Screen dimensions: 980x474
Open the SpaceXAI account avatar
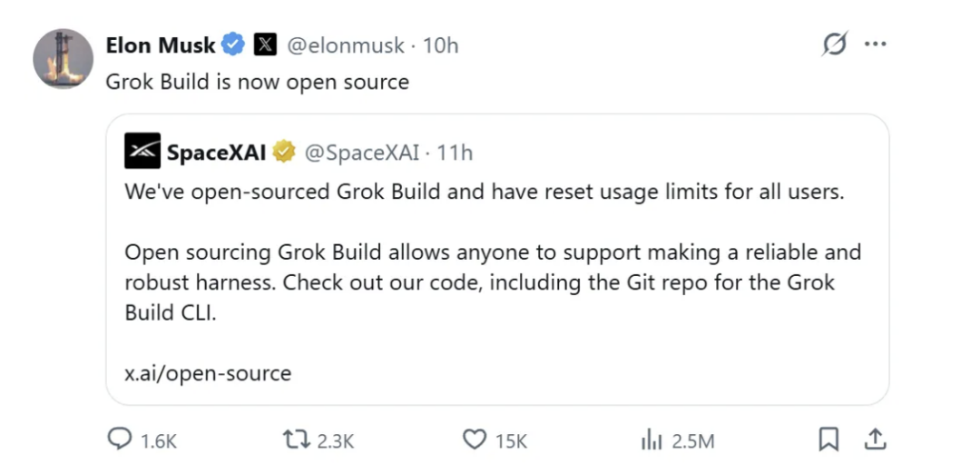click(x=142, y=151)
